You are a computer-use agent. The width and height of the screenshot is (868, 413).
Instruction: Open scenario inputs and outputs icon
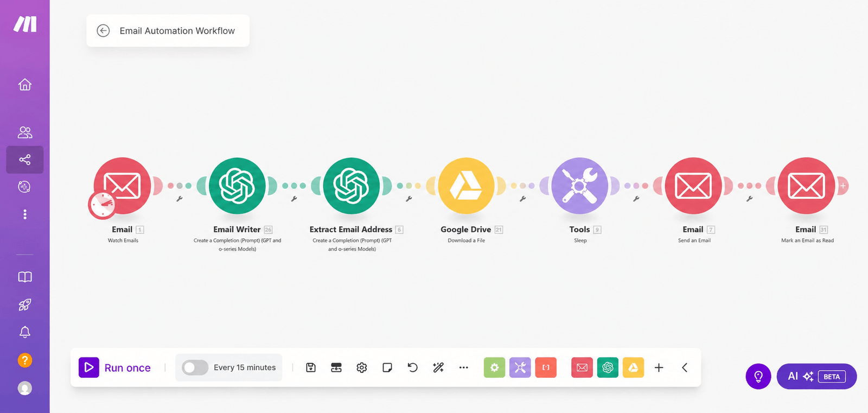pyautogui.click(x=336, y=367)
